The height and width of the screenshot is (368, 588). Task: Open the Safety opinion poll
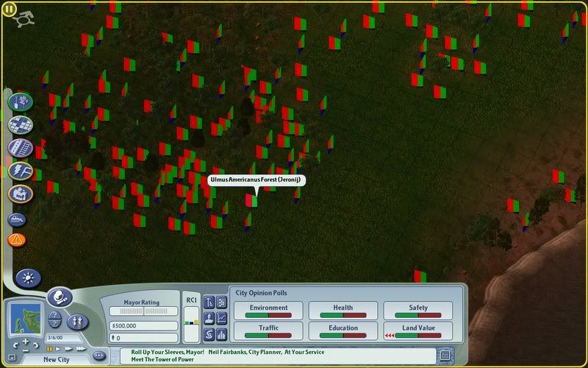(418, 311)
